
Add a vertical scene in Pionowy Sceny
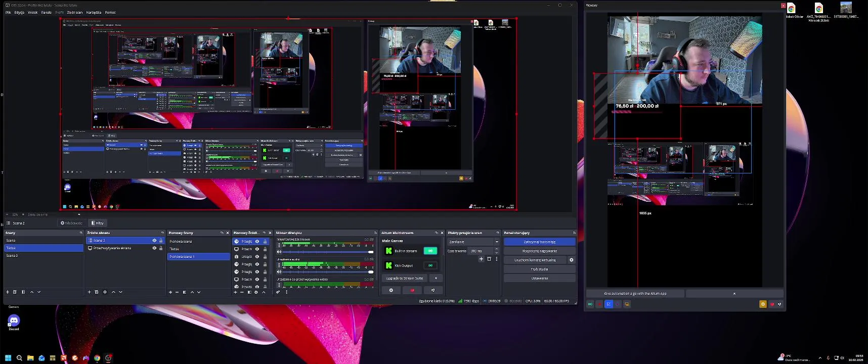pyautogui.click(x=170, y=292)
